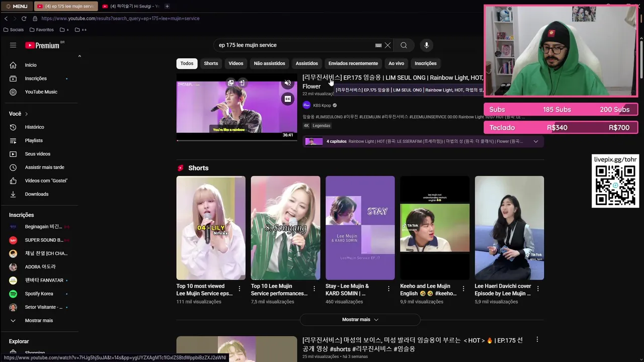Expand Shorts shelf with Mostrar mais button
644x362 pixels.
coord(360,319)
